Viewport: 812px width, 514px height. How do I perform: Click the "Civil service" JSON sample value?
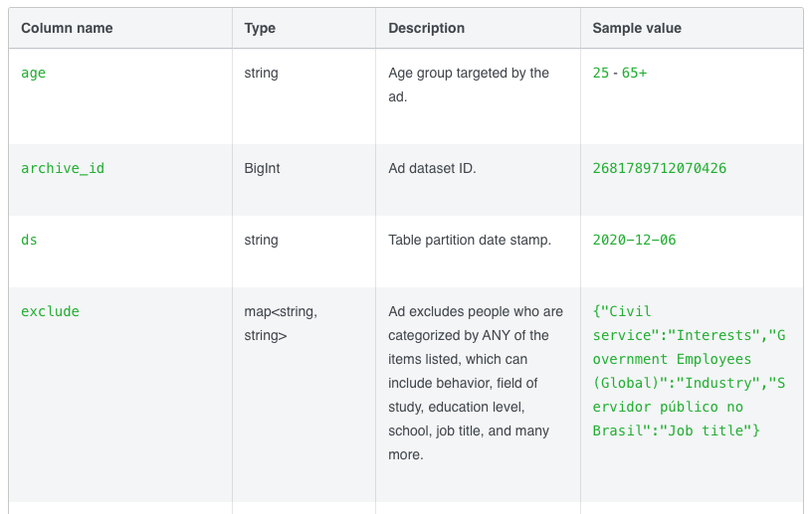point(689,371)
